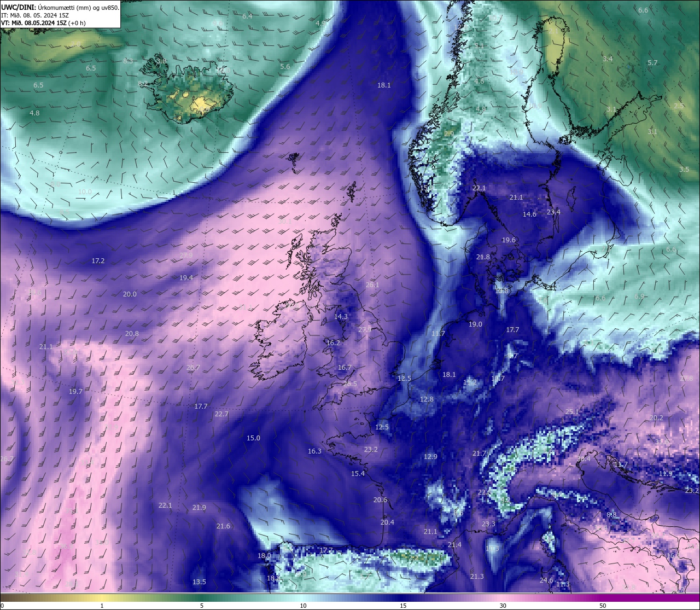Screen dimensions: 700x610
Task: Click the 20.2 value in eastern Europe
Action: tap(656, 418)
